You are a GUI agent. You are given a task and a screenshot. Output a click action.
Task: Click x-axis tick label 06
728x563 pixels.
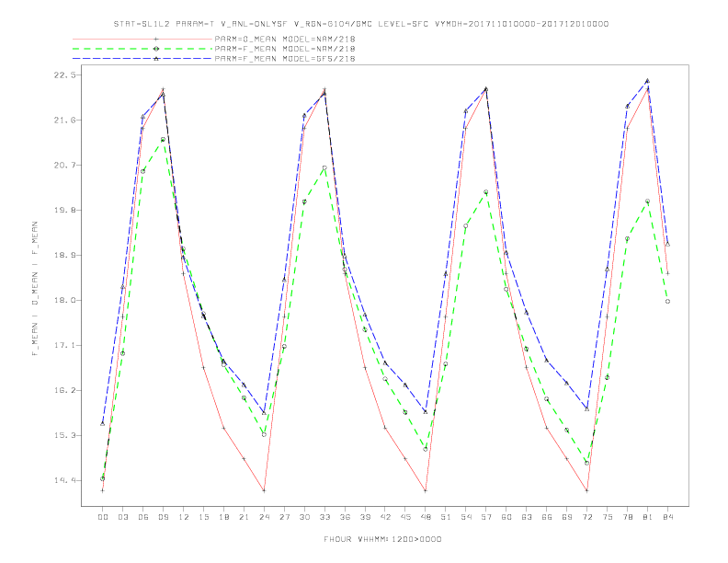[x=143, y=517]
